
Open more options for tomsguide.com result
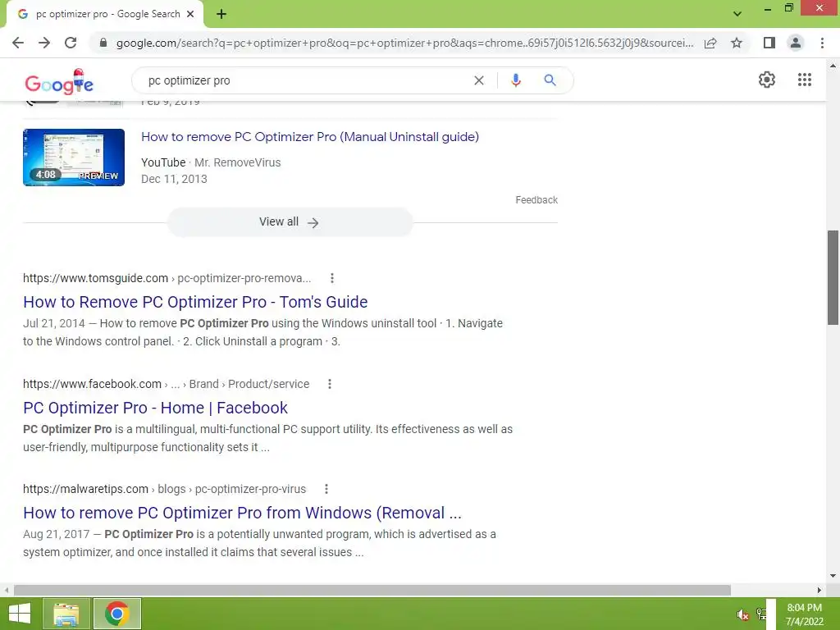332,278
